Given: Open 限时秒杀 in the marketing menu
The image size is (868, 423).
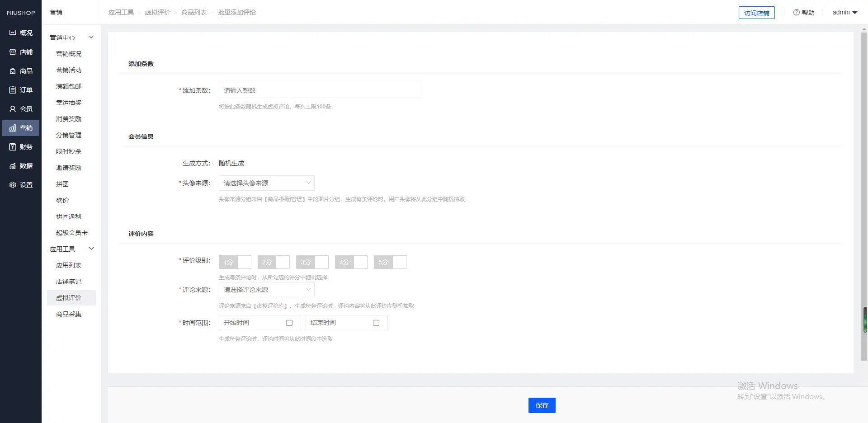Looking at the screenshot, I should click(69, 151).
